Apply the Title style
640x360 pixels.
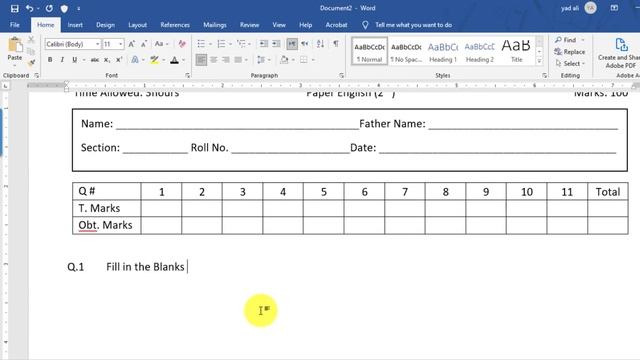click(x=516, y=51)
